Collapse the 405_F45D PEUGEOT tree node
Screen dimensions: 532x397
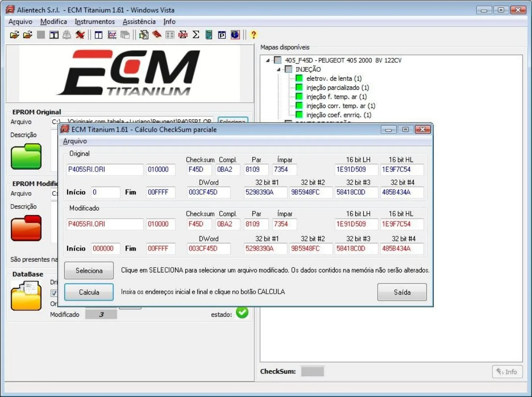pos(268,60)
